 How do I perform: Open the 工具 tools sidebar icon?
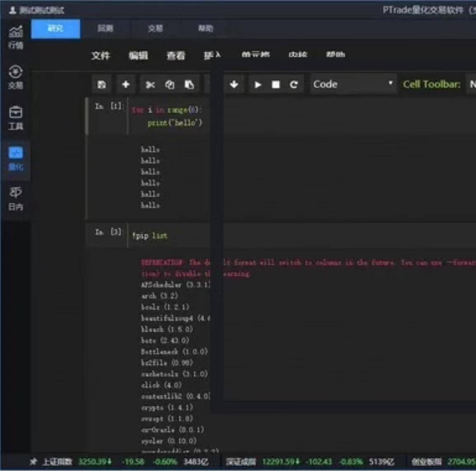tap(16, 118)
